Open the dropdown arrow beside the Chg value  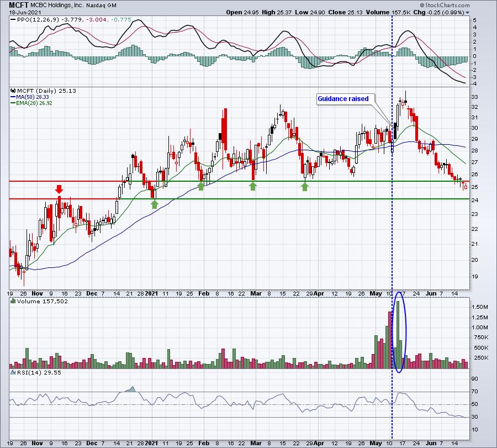[x=467, y=13]
